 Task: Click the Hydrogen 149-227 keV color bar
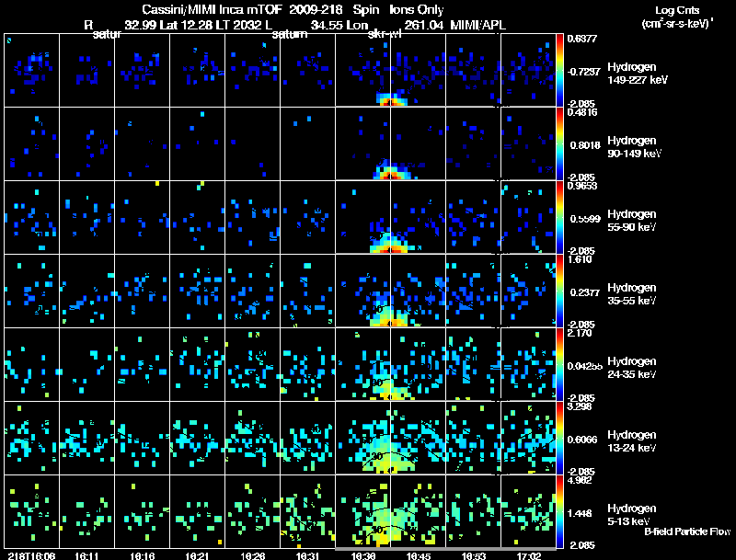559,71
